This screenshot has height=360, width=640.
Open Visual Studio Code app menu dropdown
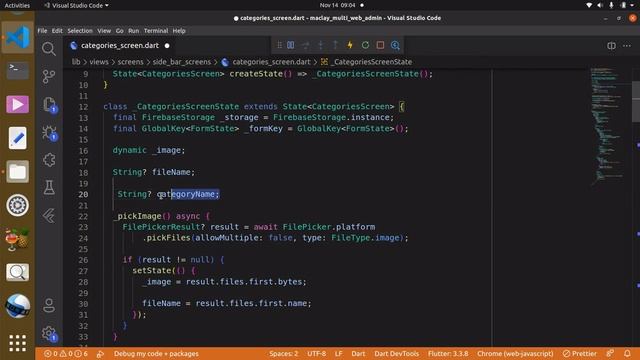pos(76,5)
